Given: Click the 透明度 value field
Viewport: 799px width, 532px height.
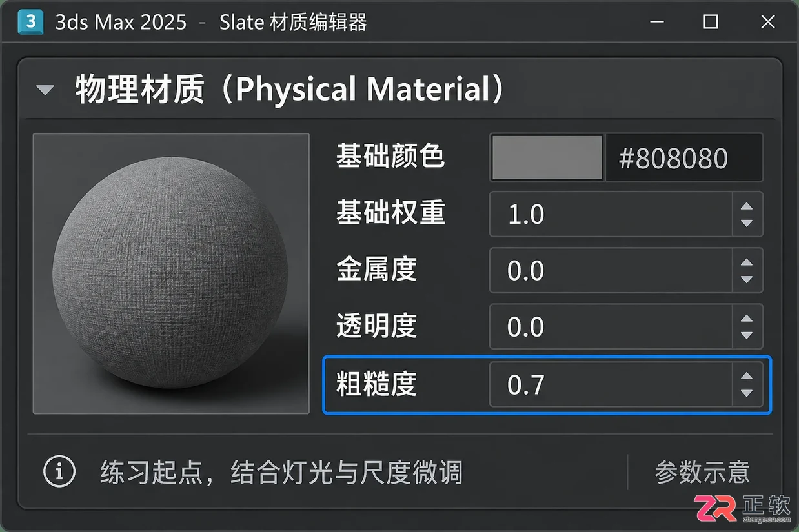Looking at the screenshot, I should pos(611,327).
